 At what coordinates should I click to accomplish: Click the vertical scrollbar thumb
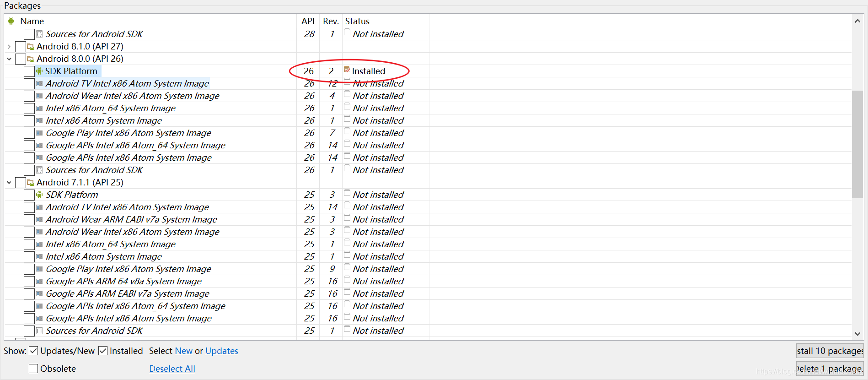(x=857, y=144)
